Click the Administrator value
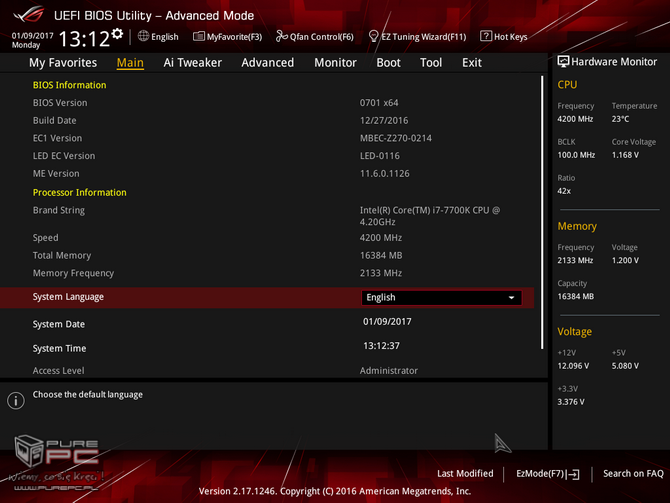This screenshot has width=670, height=503. 389,371
